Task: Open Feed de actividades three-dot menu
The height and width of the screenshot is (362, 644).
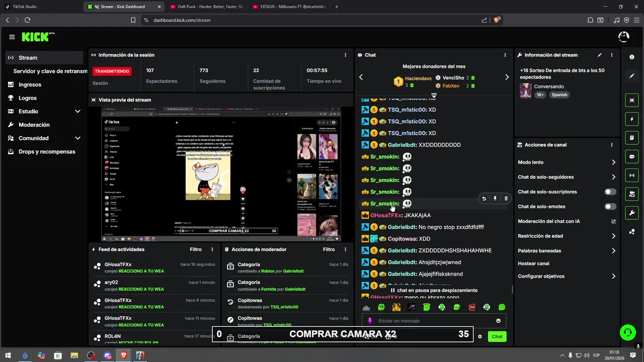Action: point(212,249)
